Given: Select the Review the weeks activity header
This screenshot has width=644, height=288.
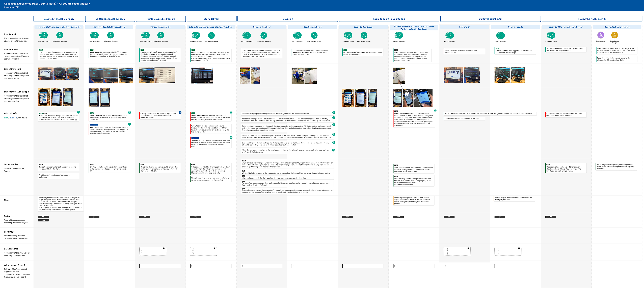Looking at the screenshot, I should coord(592,19).
